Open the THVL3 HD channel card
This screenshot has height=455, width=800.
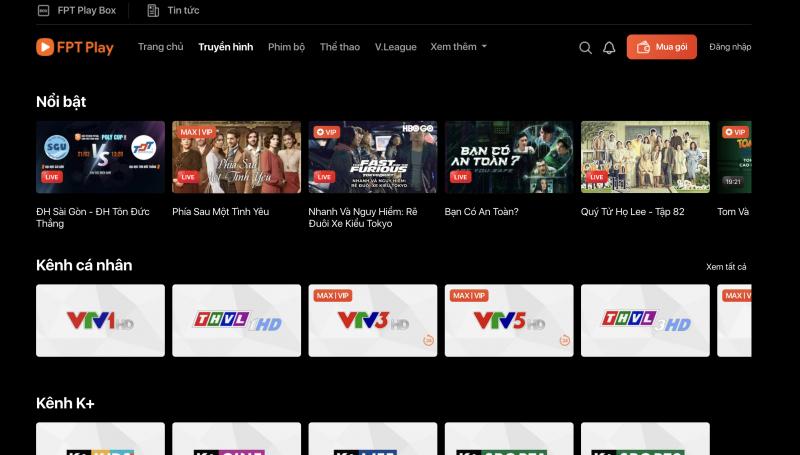[x=645, y=320]
